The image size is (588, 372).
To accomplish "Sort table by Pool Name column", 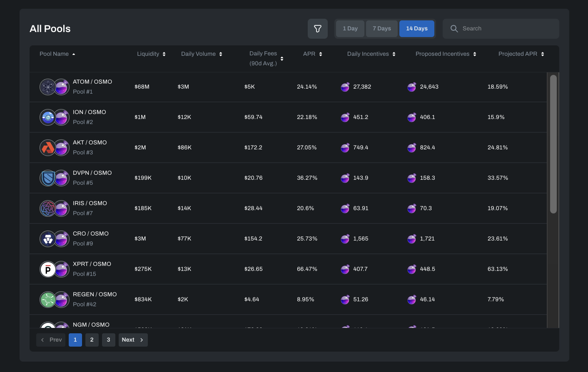I will point(57,54).
